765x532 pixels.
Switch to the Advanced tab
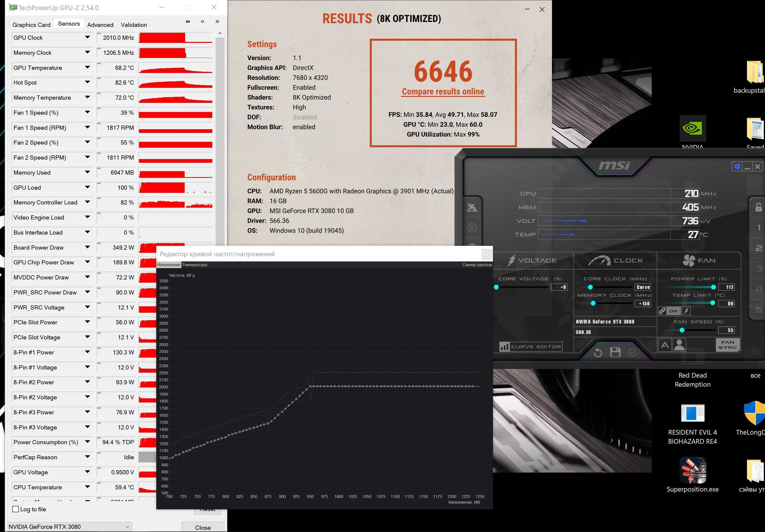(x=100, y=25)
